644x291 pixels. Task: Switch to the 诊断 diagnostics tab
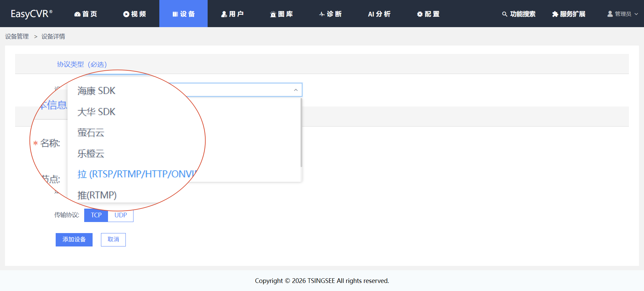330,14
